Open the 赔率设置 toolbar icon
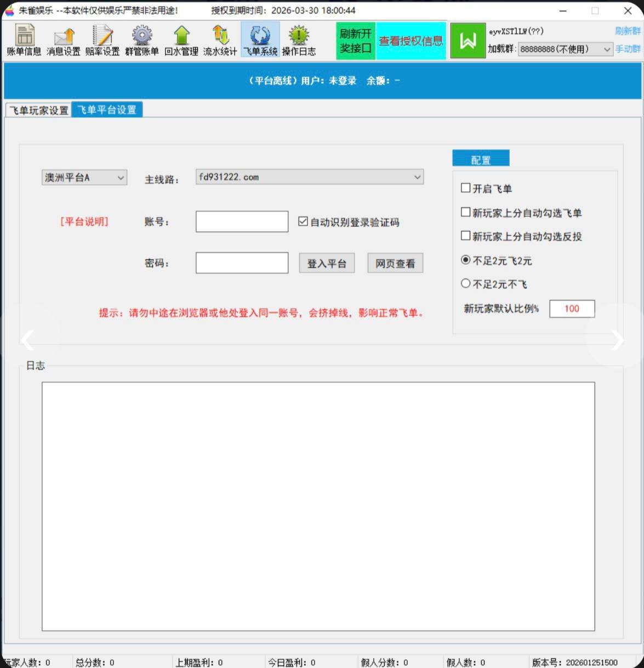Screen dimensions: 644x668 click(102, 41)
